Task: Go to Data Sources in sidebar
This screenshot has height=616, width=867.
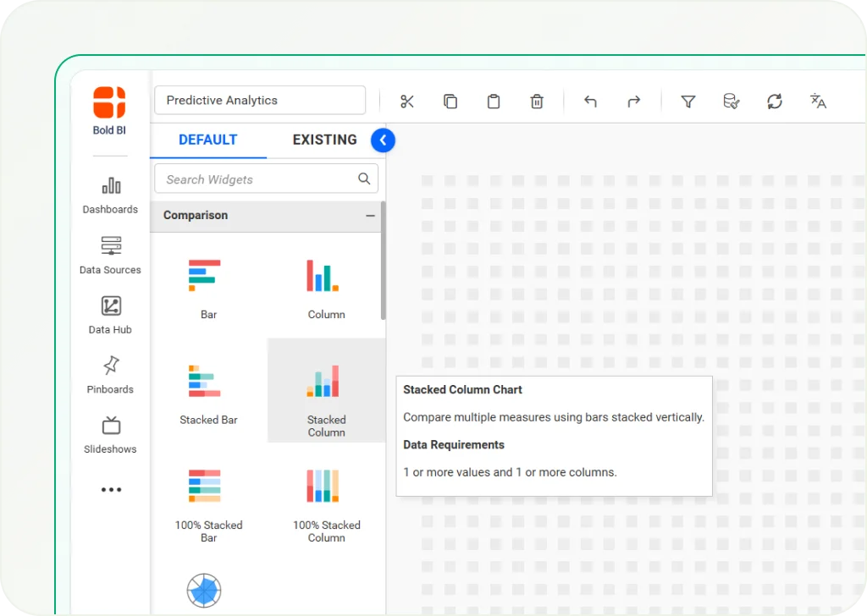Action: click(110, 256)
